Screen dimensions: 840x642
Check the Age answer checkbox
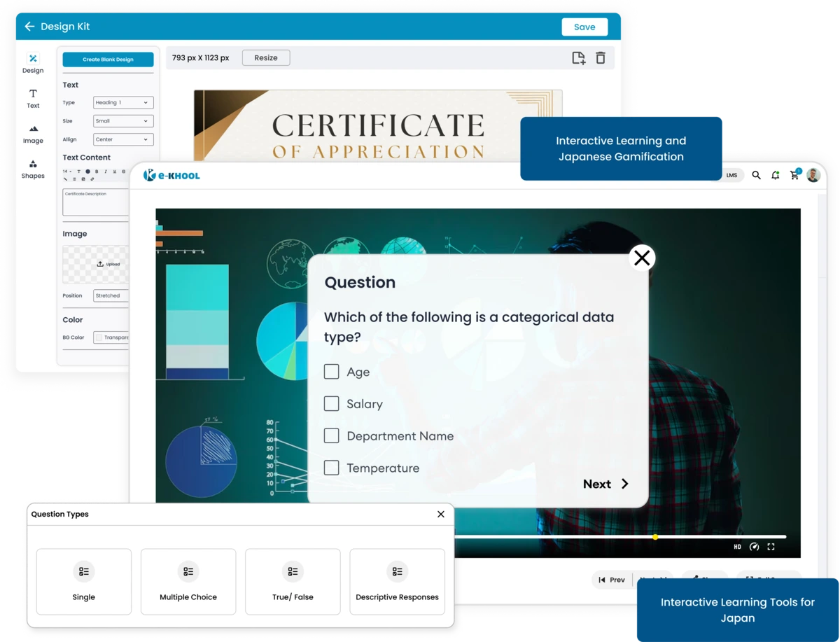point(331,372)
